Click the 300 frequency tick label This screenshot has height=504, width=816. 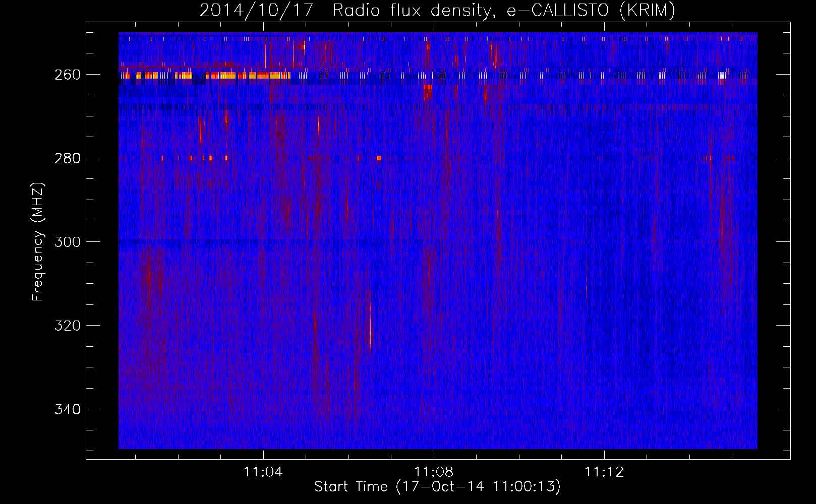point(68,242)
